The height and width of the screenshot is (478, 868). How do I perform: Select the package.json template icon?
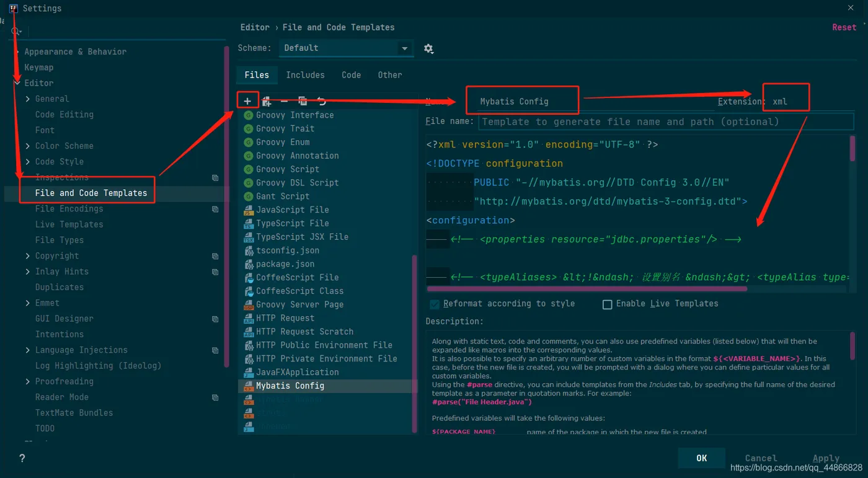[249, 264]
